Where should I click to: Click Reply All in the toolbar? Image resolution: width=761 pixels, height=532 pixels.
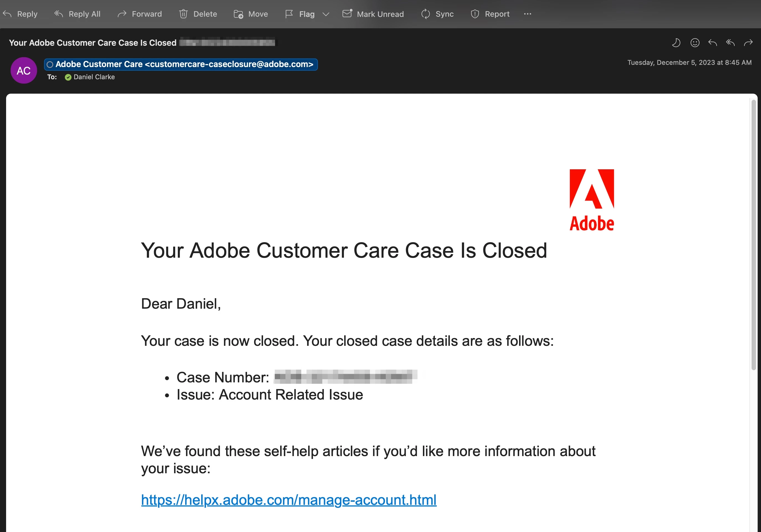77,14
